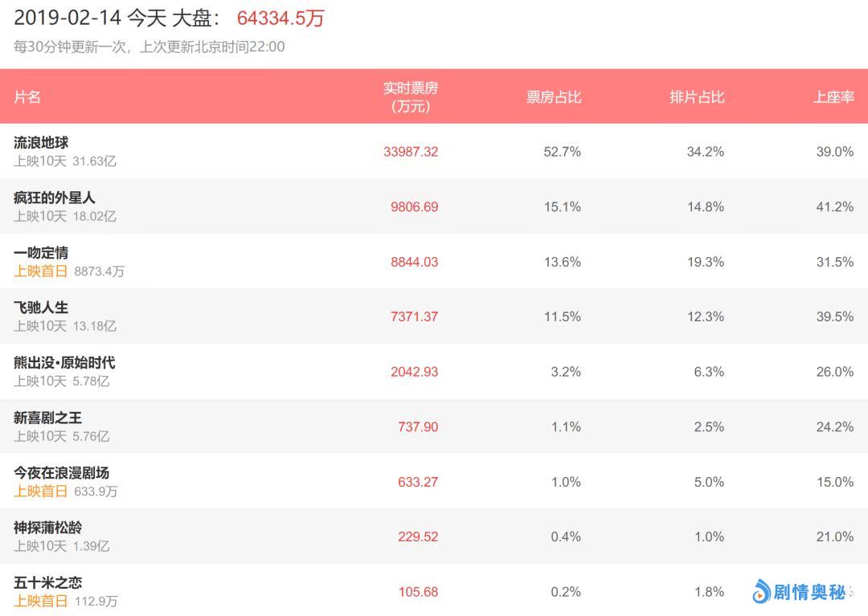868x616 pixels.
Task: Click the 飞驰人生 movie name
Action: pyautogui.click(x=41, y=308)
